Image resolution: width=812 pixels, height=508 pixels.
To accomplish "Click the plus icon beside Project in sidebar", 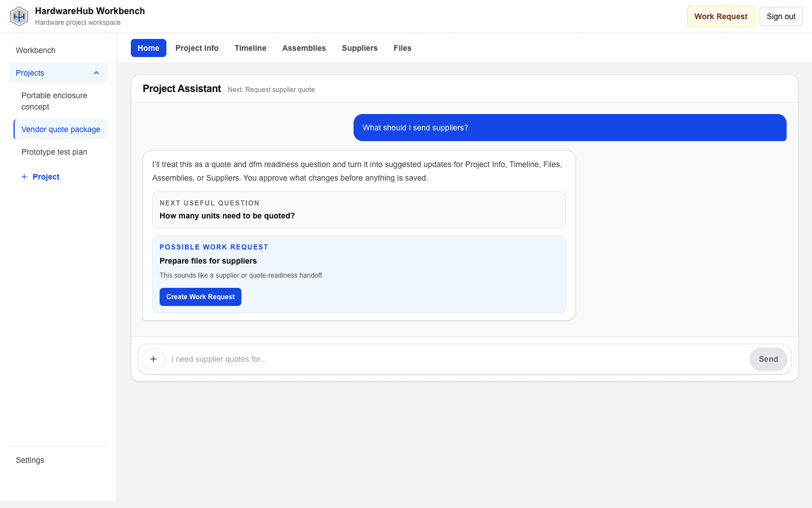I will 24,177.
